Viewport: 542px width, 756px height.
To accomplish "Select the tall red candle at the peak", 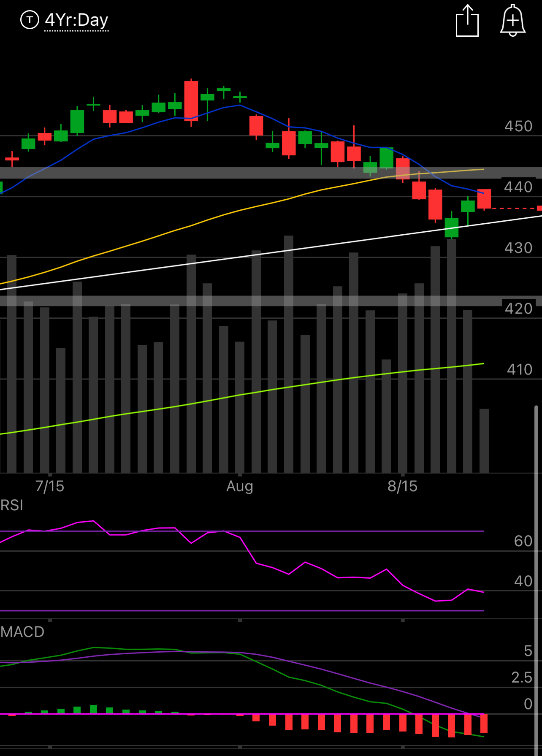I will click(x=191, y=101).
